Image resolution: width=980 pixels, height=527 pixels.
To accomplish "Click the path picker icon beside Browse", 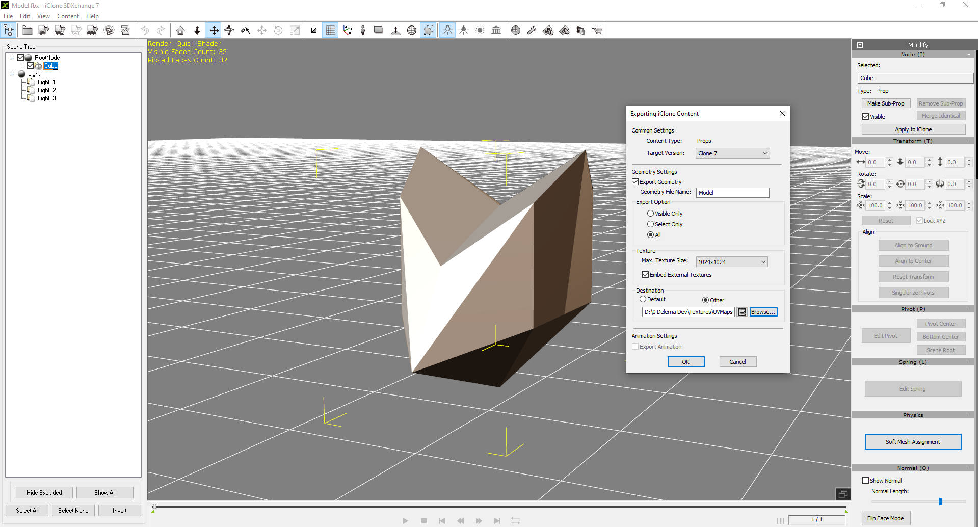I will click(x=743, y=312).
